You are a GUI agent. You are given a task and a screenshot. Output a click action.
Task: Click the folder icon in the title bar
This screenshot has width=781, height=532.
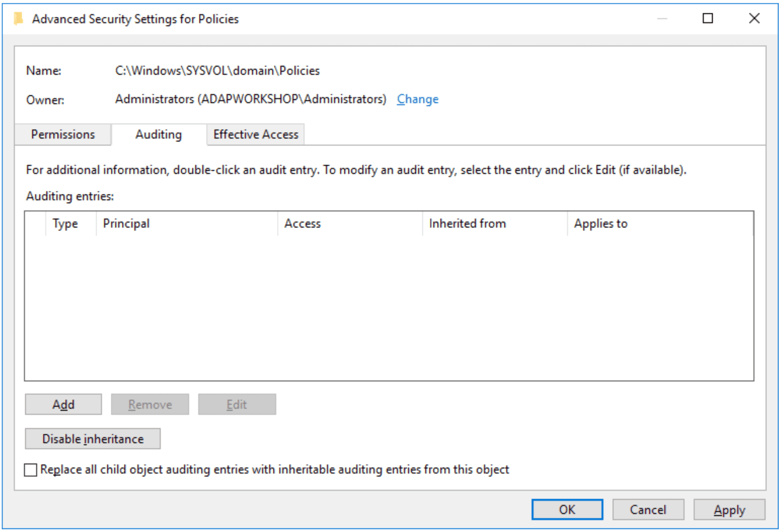coord(18,19)
